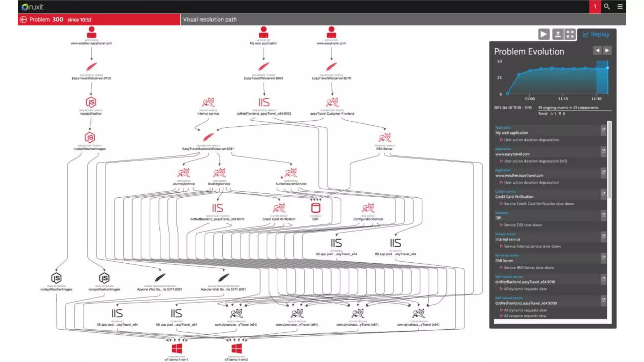The width and height of the screenshot is (644, 362).
Task: Click the eT-demo-1-win1 Windows host icon
Action: click(176, 348)
